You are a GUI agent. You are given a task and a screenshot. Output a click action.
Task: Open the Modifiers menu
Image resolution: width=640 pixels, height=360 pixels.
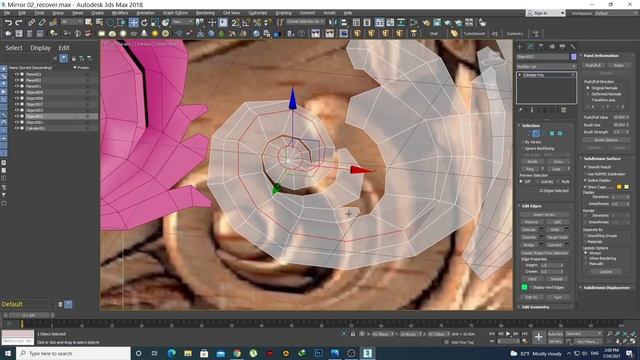click(x=120, y=13)
